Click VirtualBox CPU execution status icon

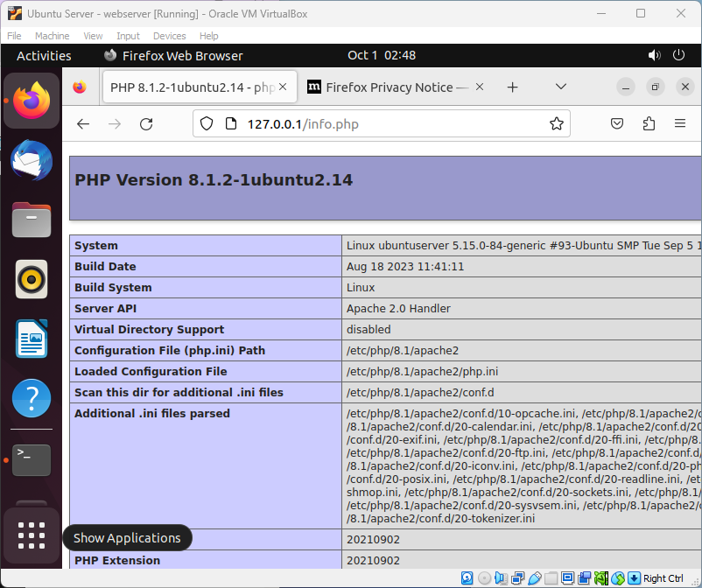tap(601, 578)
